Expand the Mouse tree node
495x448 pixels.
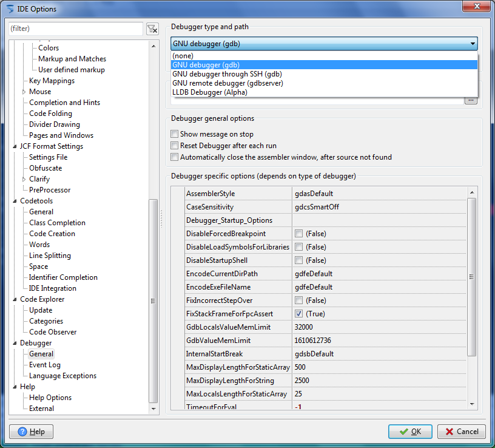click(x=24, y=92)
